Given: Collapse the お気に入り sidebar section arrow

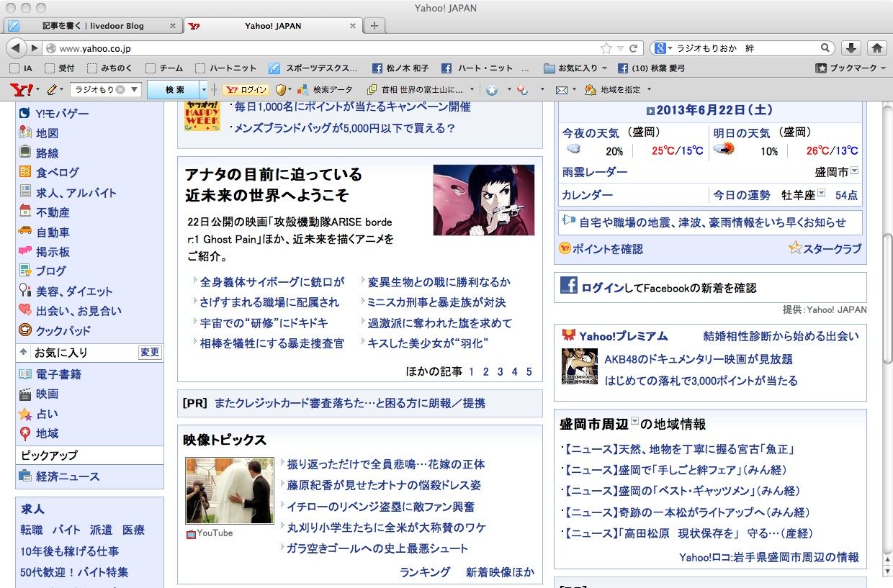Looking at the screenshot, I should tap(24, 353).
